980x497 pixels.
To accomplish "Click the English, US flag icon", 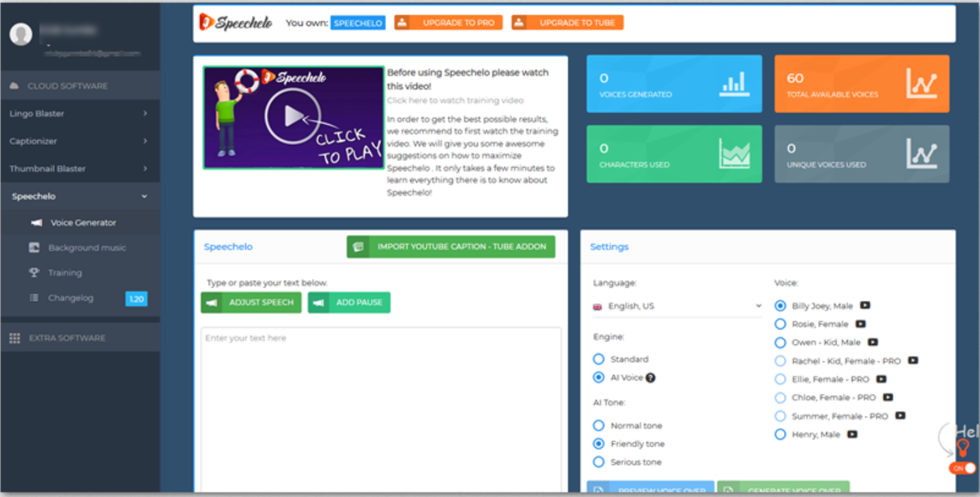I will (x=597, y=307).
